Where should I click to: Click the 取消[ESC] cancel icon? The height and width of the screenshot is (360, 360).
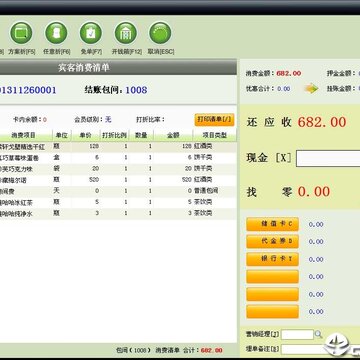point(160,33)
